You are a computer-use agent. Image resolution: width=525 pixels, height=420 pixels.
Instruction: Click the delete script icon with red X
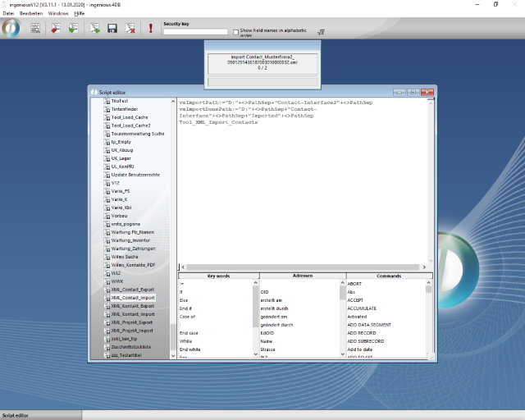[x=130, y=29]
